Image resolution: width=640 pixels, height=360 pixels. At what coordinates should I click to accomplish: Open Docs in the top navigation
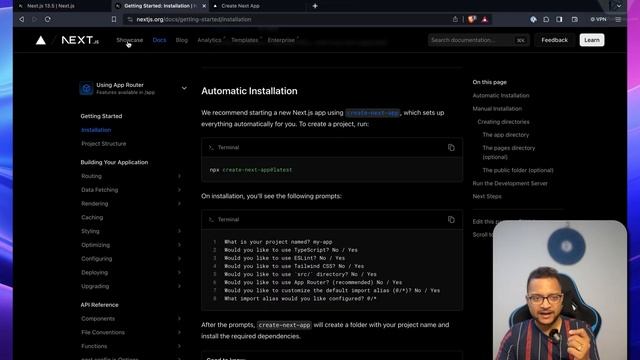point(159,40)
